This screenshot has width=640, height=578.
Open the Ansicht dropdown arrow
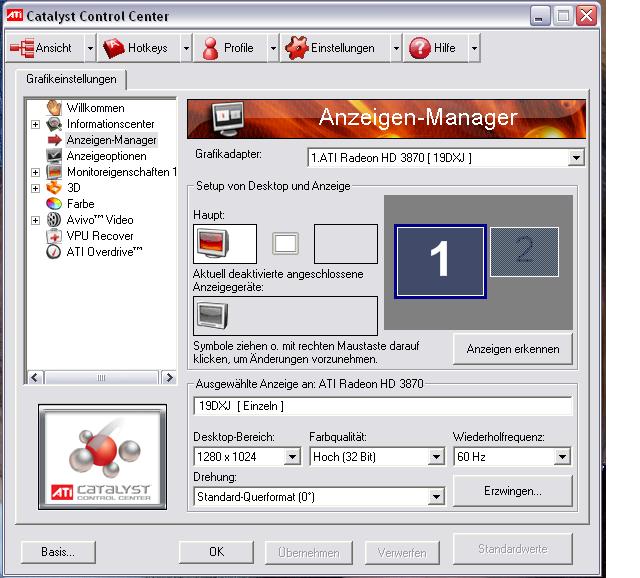90,48
